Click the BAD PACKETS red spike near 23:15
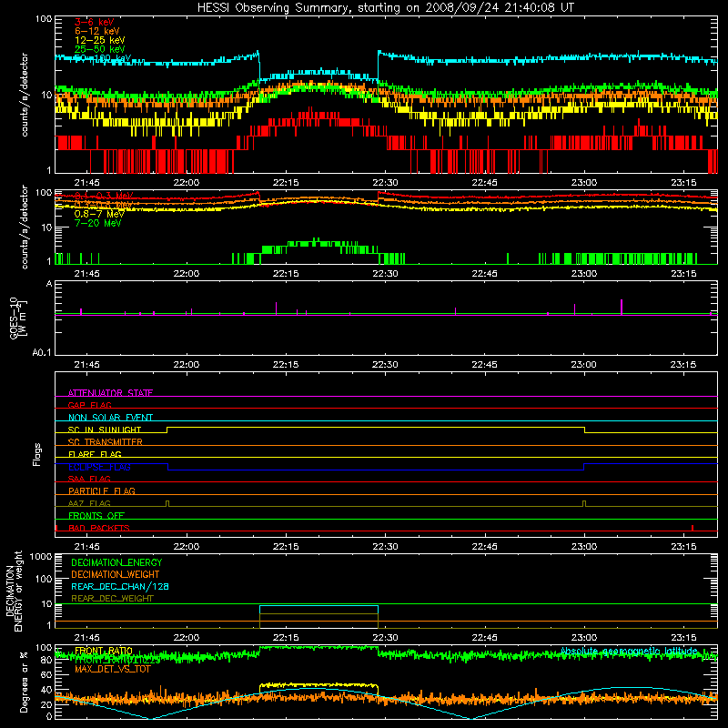 point(693,528)
